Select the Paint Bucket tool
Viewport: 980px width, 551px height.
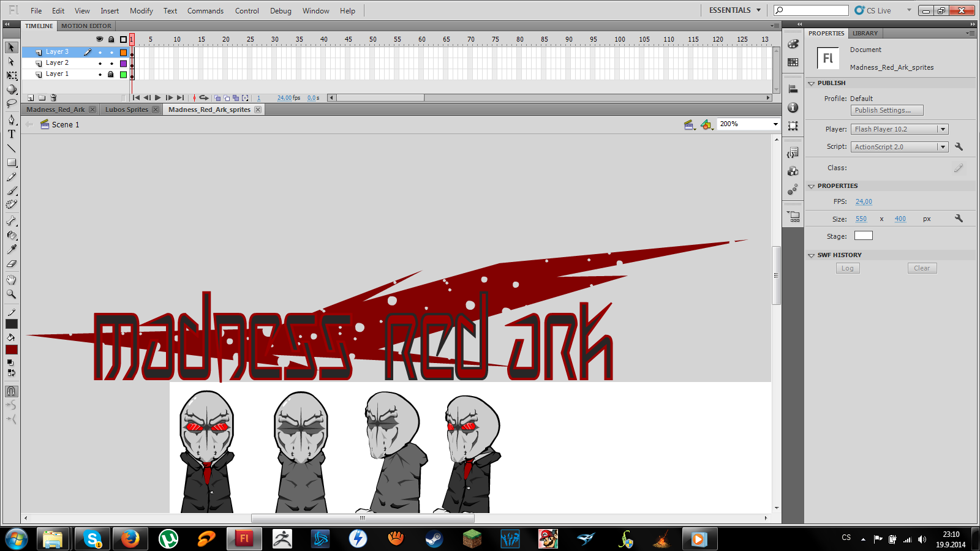(11, 235)
